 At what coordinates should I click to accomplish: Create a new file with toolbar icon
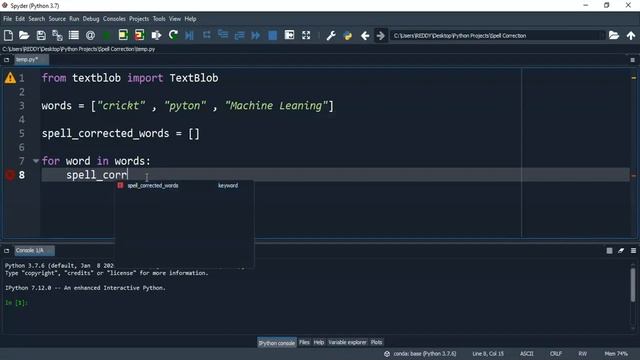[x=8, y=36]
